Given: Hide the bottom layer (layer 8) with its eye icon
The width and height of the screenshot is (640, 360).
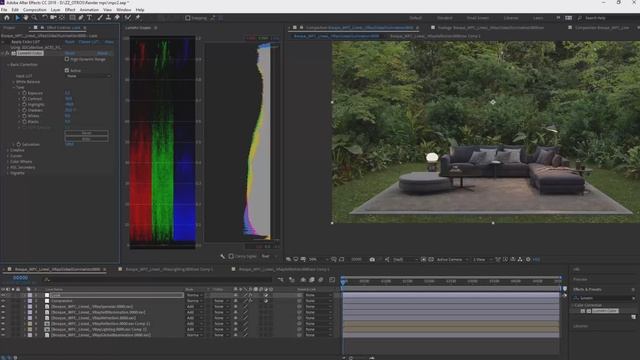Looking at the screenshot, I should point(3,335).
